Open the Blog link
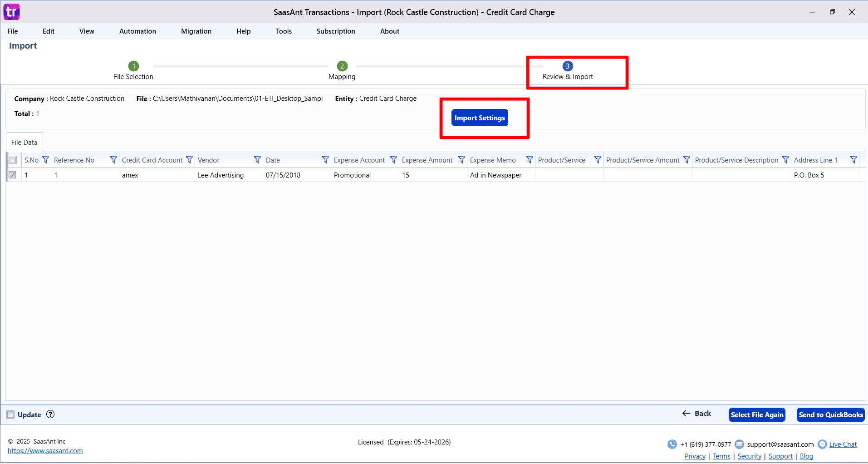This screenshot has height=464, width=868. [x=806, y=456]
